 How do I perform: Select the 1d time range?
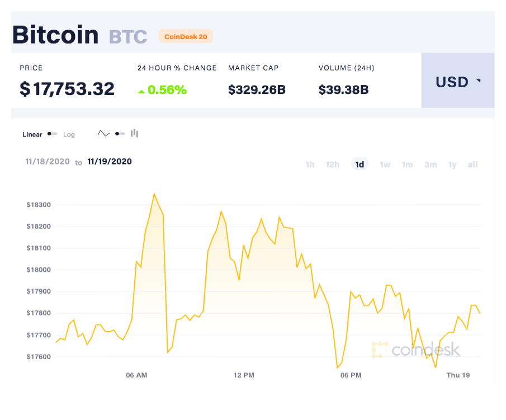360,164
